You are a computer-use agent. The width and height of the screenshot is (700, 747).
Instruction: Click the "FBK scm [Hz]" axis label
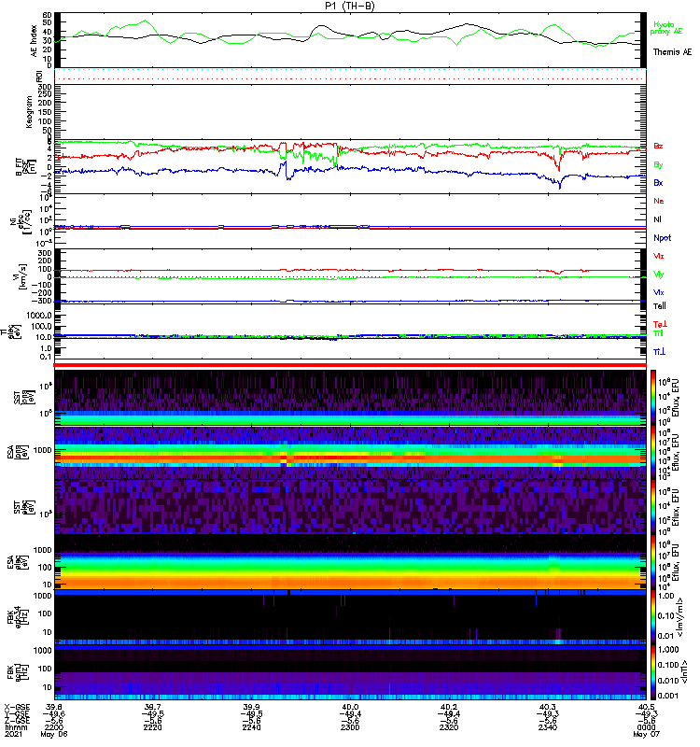(x=18, y=671)
